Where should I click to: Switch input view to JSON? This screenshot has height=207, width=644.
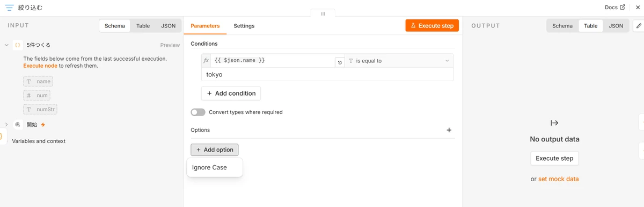coord(168,26)
